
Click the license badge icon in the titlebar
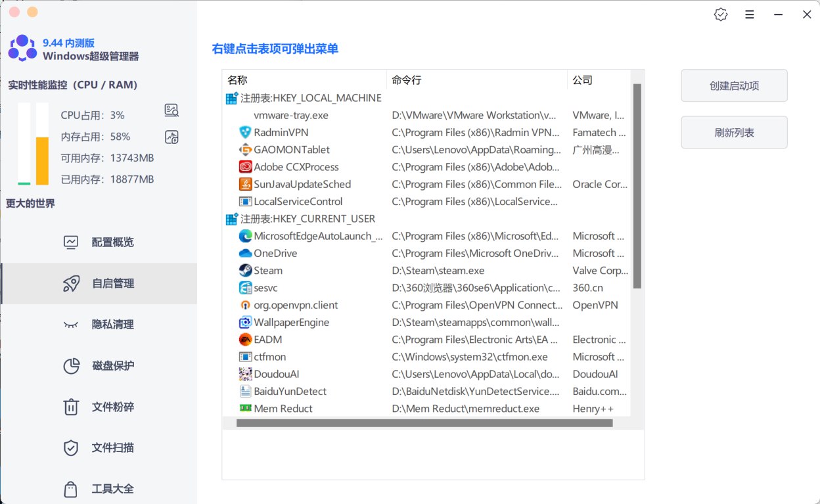(720, 14)
